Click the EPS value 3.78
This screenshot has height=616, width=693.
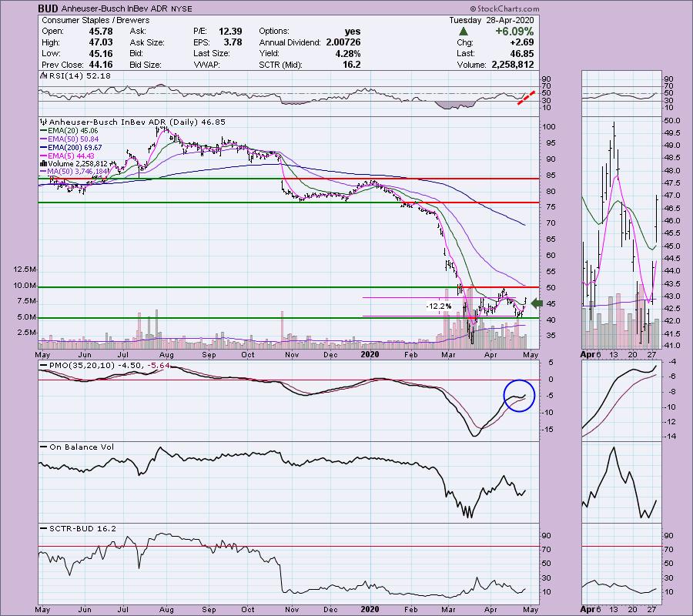pos(233,42)
